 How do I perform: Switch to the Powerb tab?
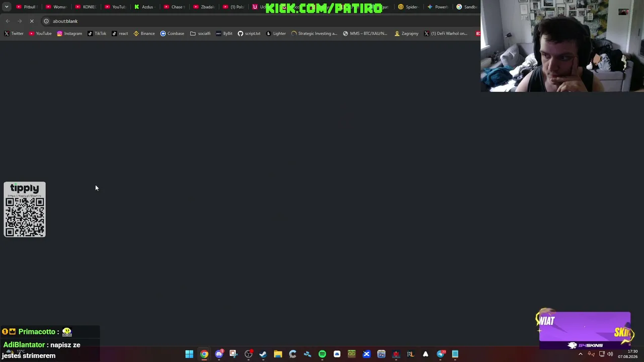click(x=438, y=7)
